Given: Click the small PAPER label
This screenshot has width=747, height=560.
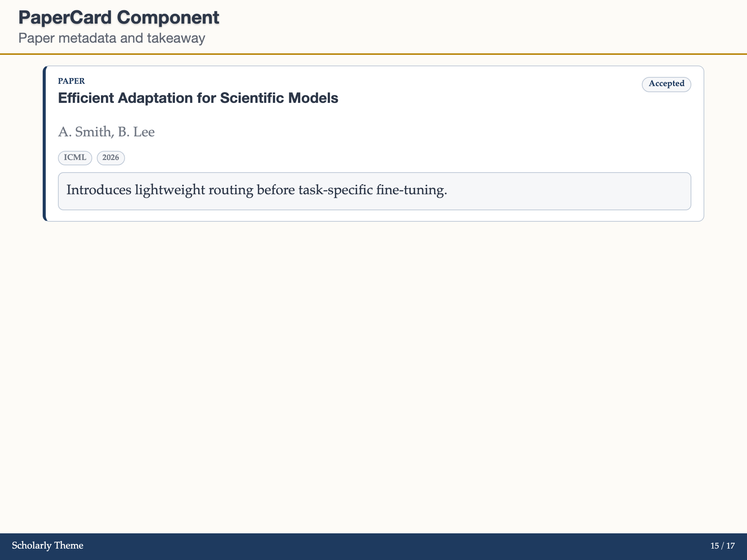Looking at the screenshot, I should pyautogui.click(x=71, y=81).
